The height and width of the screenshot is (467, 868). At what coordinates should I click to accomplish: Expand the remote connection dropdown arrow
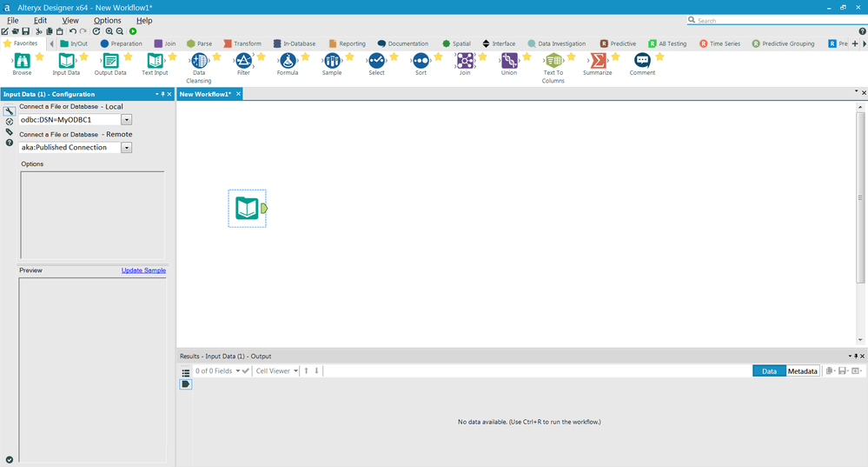pyautogui.click(x=126, y=147)
